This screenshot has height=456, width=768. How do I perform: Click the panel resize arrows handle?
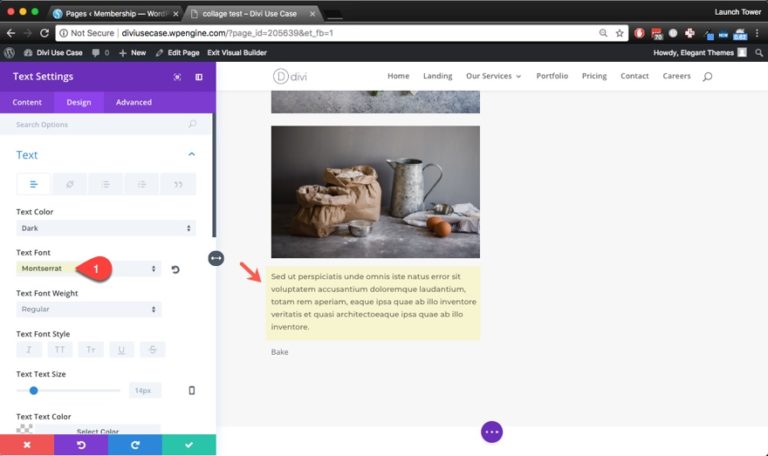[x=216, y=258]
